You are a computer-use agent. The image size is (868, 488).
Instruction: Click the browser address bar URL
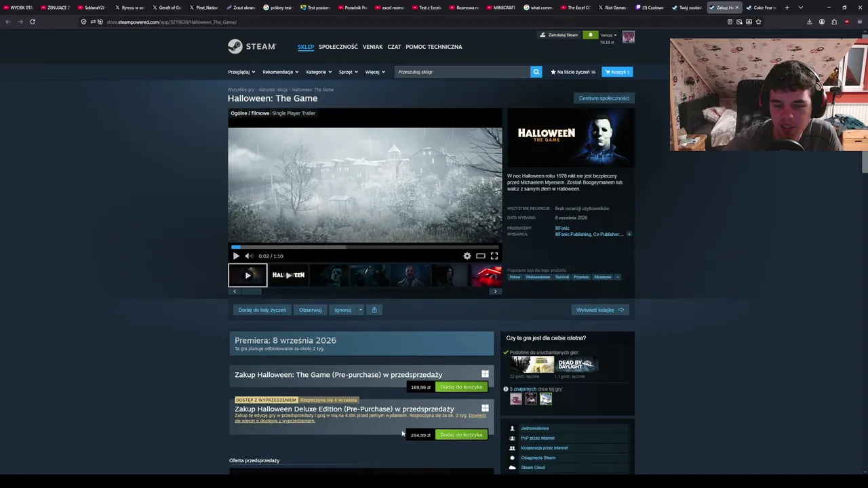point(172,22)
